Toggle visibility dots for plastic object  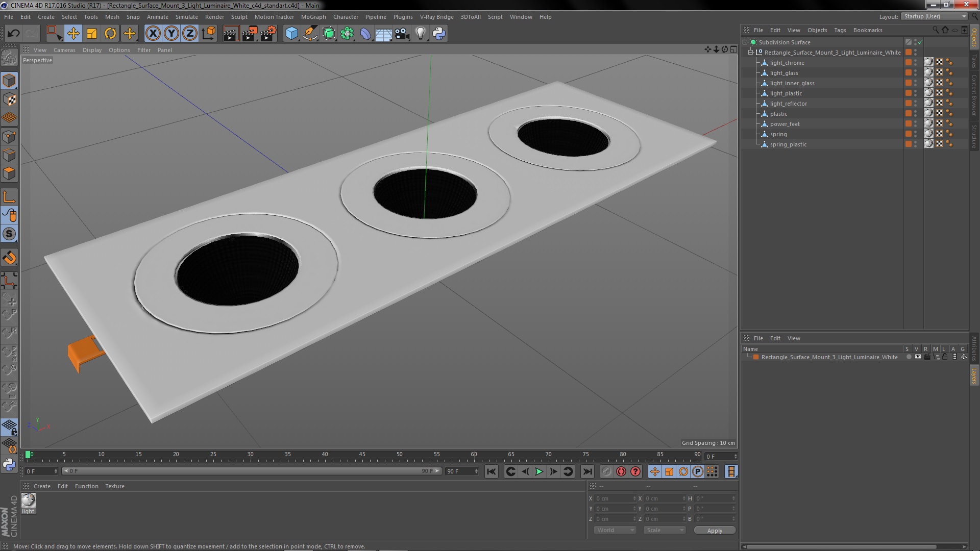pos(915,114)
